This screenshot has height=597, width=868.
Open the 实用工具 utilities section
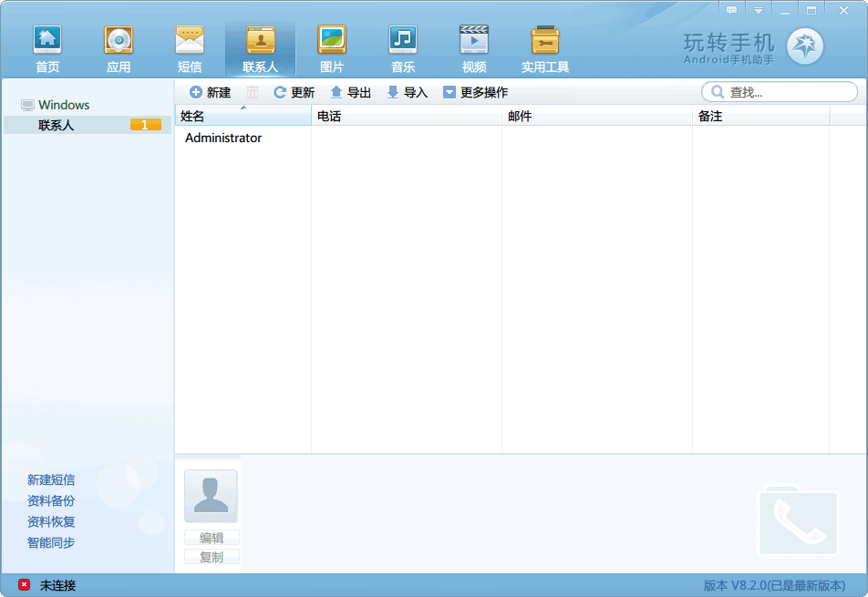tap(545, 49)
